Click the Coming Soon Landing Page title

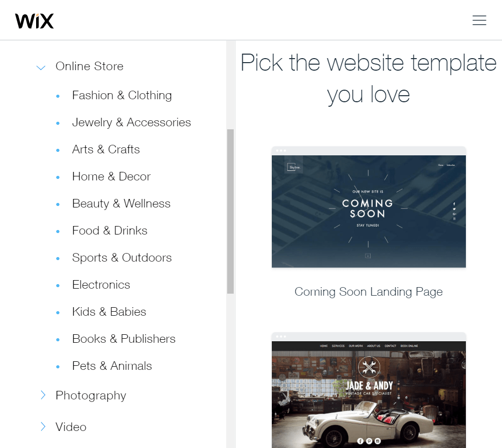[x=369, y=292]
